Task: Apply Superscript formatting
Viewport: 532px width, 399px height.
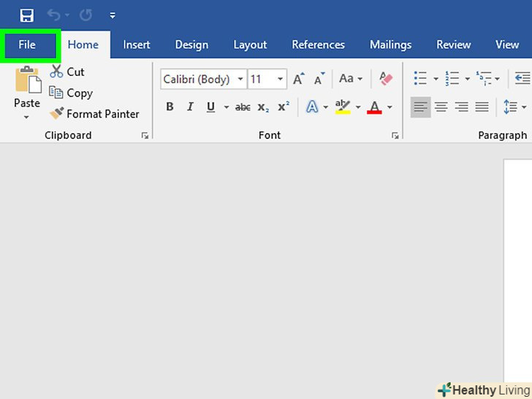Action: point(284,107)
